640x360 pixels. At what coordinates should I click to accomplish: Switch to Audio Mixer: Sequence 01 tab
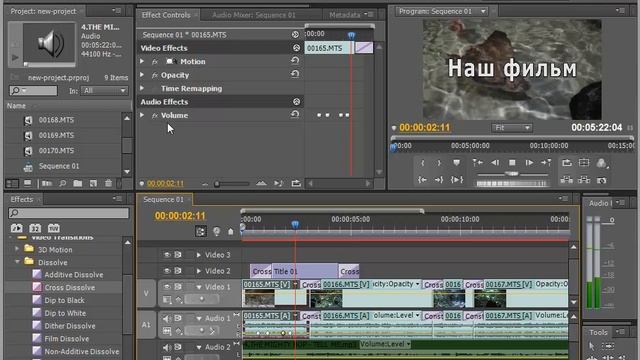[253, 15]
